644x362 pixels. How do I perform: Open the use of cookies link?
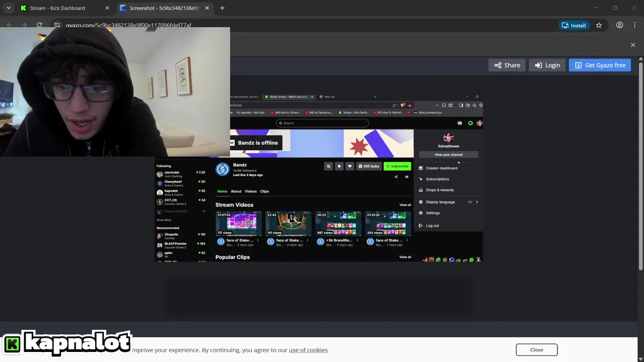click(x=308, y=350)
